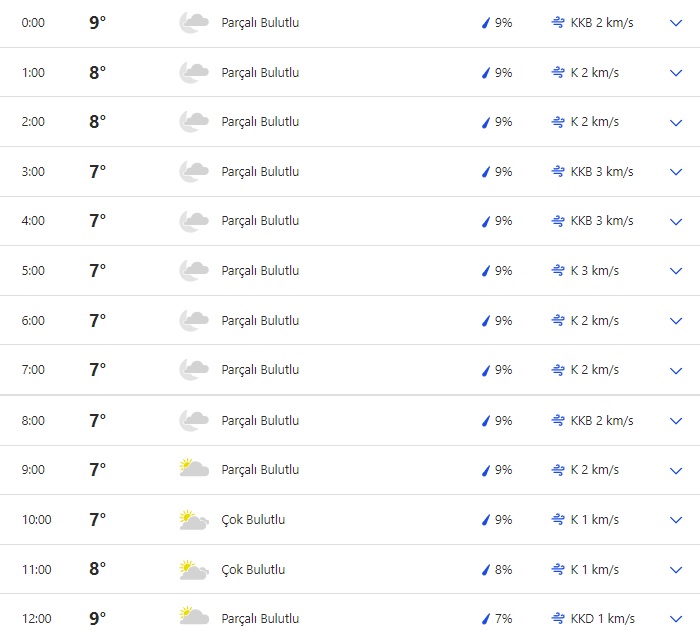
Task: Expand the 0:00 hourly forecast chevron
Action: tap(676, 22)
